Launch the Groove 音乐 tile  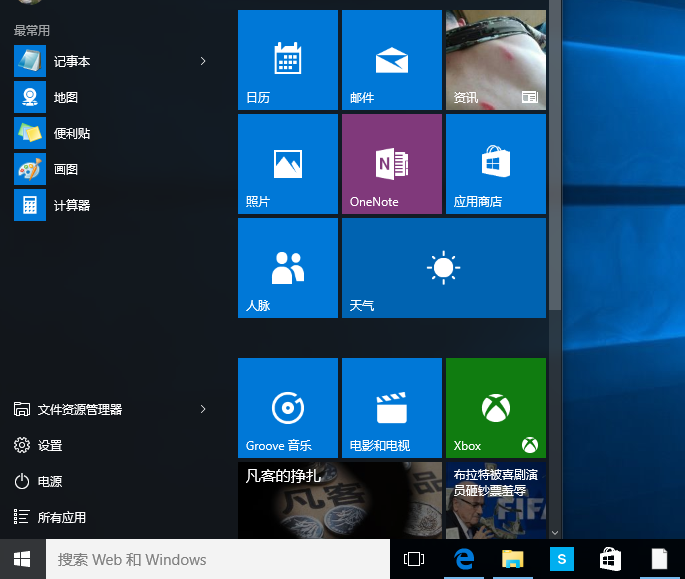[x=288, y=408]
